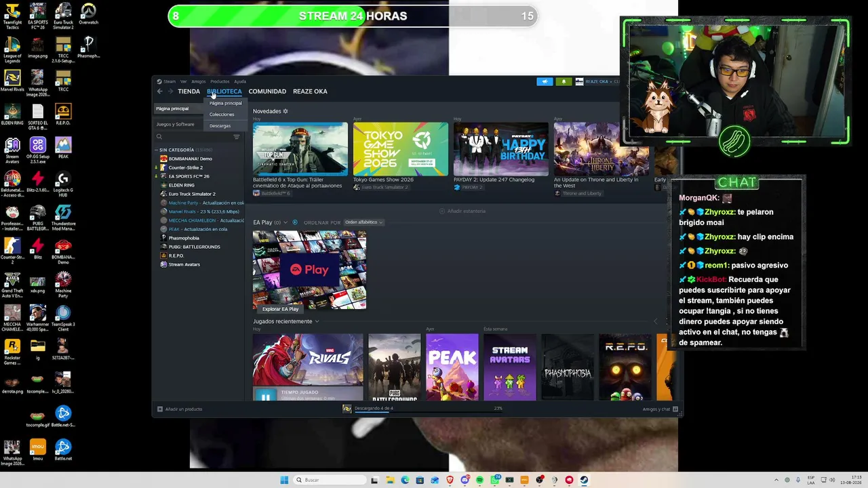Select BOMBANANA! Demo in the library list
Viewport: 868px width, 488px height.
click(190, 159)
